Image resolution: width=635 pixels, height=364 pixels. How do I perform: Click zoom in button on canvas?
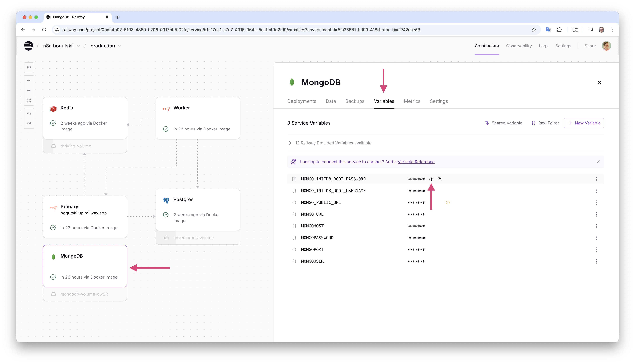[x=29, y=80]
